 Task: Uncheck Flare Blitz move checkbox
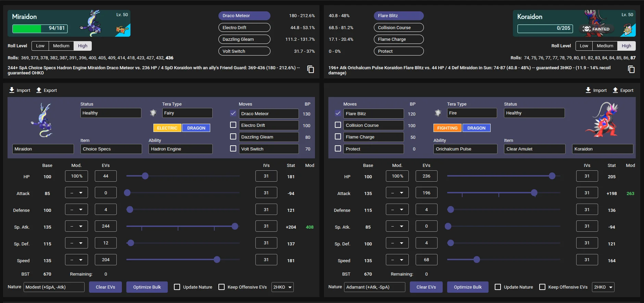(x=338, y=113)
